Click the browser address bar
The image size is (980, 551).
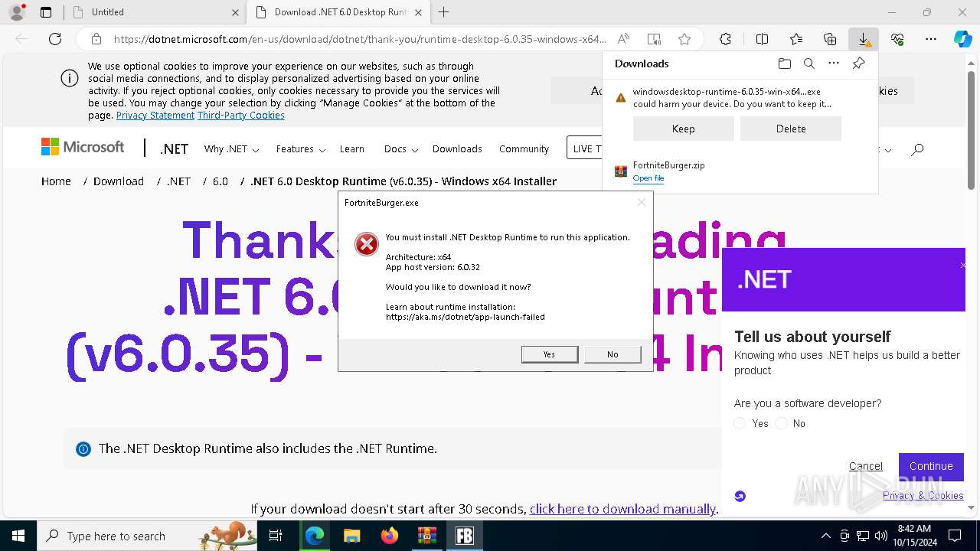click(x=360, y=39)
